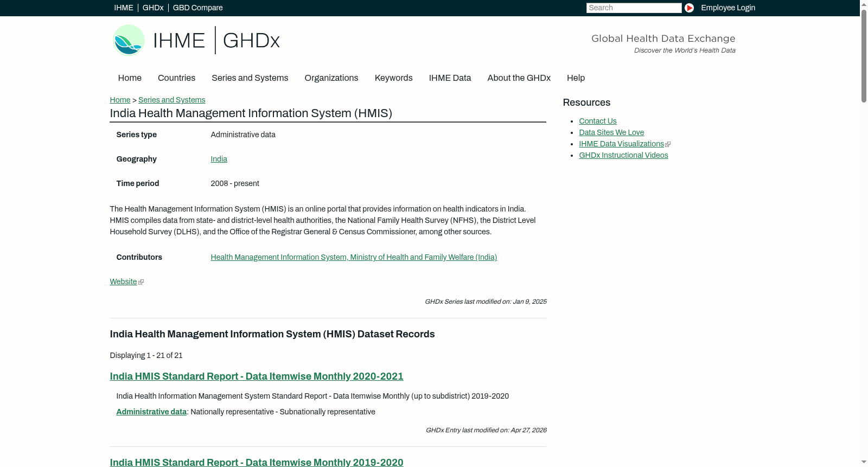Open the India geography link
868x467 pixels.
pos(219,159)
